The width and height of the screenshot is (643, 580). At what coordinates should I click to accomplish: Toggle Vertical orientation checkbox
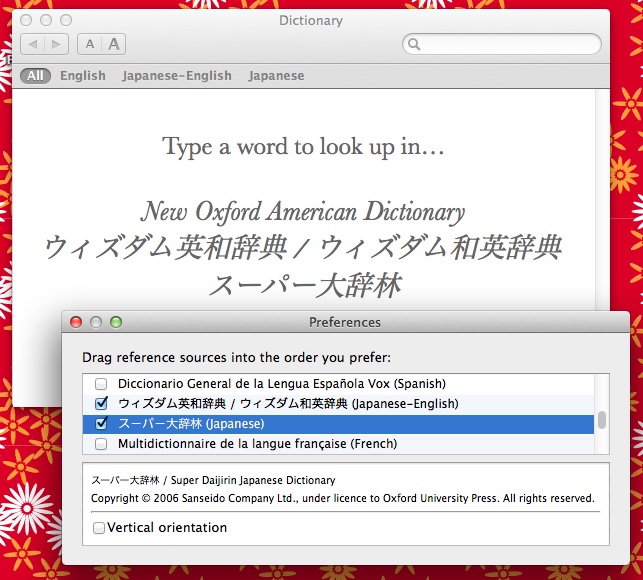[99, 527]
